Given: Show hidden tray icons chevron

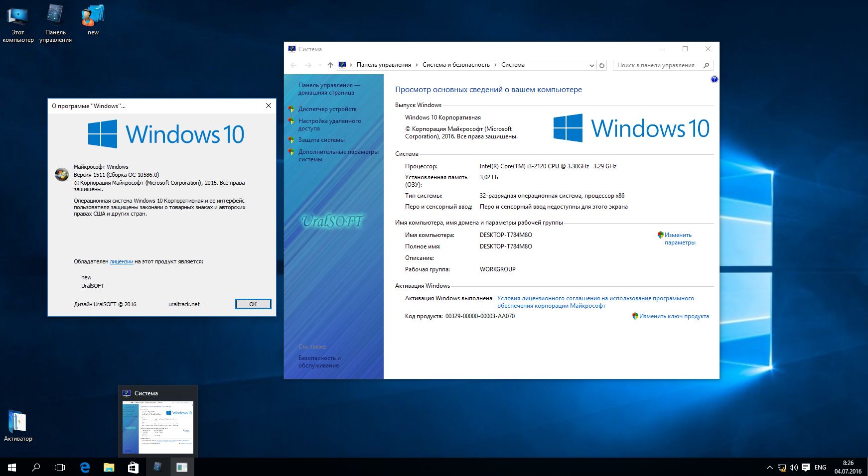Looking at the screenshot, I should click(769, 468).
